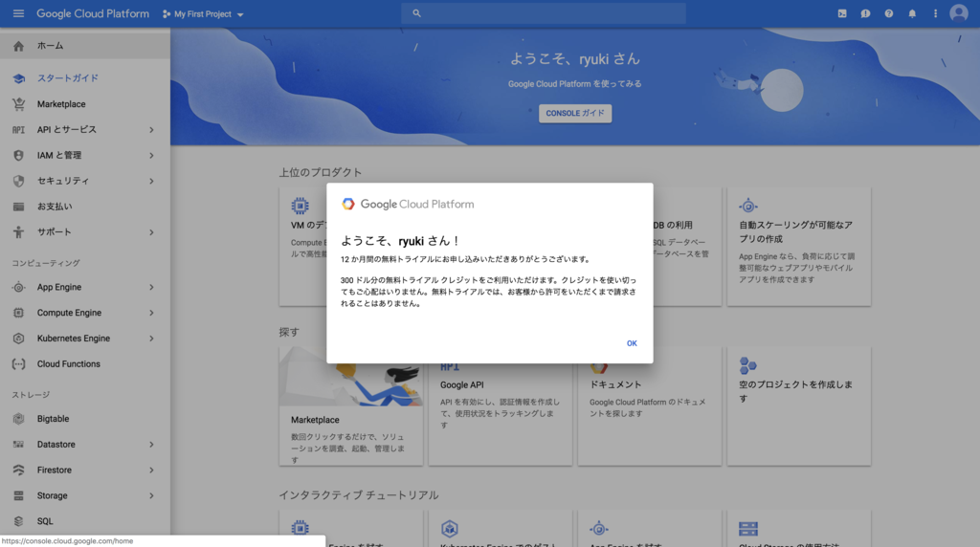Select お支払い in the sidebar menu
This screenshot has width=980, height=547.
(85, 207)
